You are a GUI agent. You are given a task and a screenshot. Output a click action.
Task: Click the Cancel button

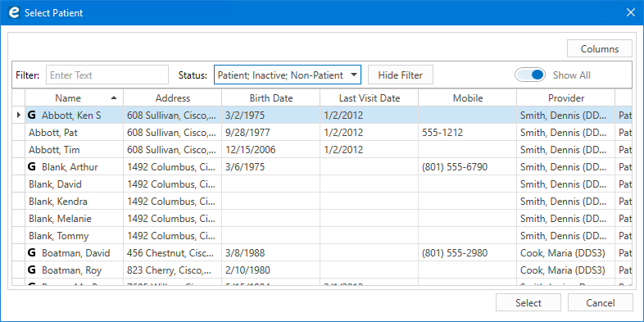click(x=600, y=302)
